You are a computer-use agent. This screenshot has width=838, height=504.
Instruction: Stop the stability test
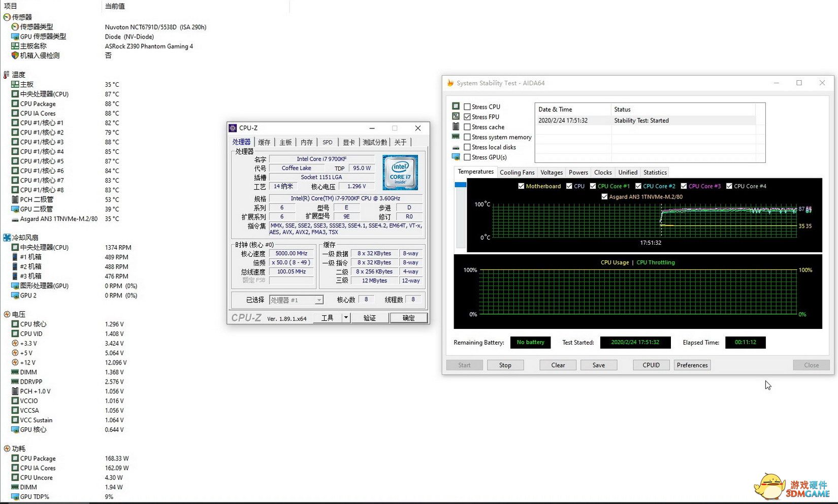(505, 365)
